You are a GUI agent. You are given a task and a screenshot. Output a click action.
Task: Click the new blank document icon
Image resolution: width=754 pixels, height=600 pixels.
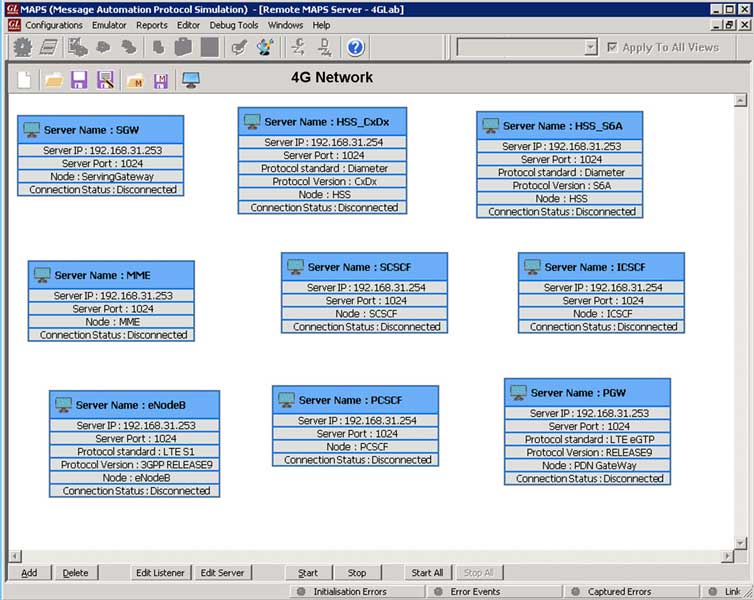[25, 80]
